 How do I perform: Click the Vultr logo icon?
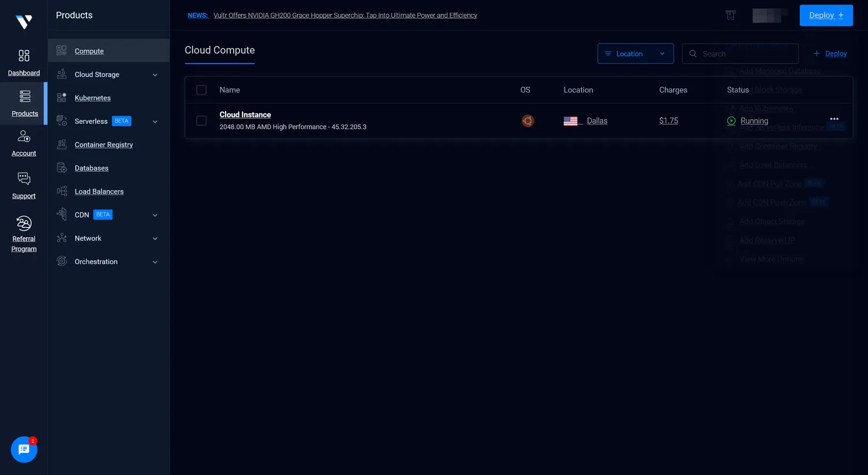[x=24, y=22]
